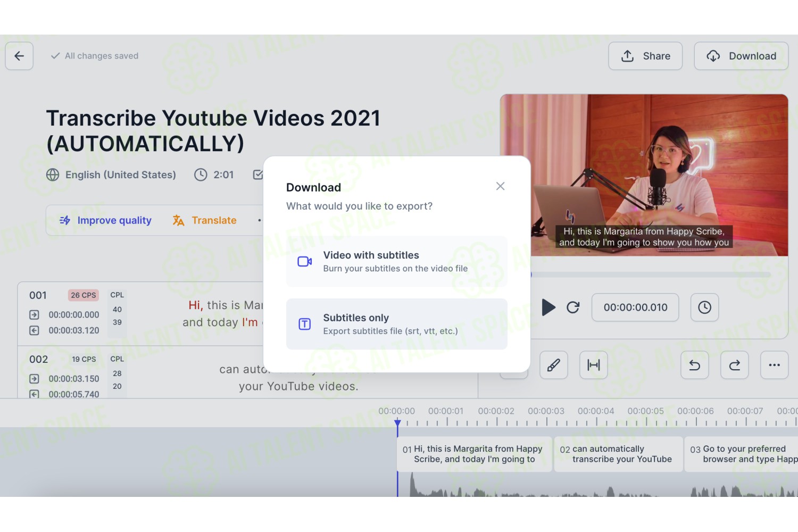Screen dimensions: 798x532
Task: Click subtitle text 'your YouTube videos.'
Action: (298, 386)
